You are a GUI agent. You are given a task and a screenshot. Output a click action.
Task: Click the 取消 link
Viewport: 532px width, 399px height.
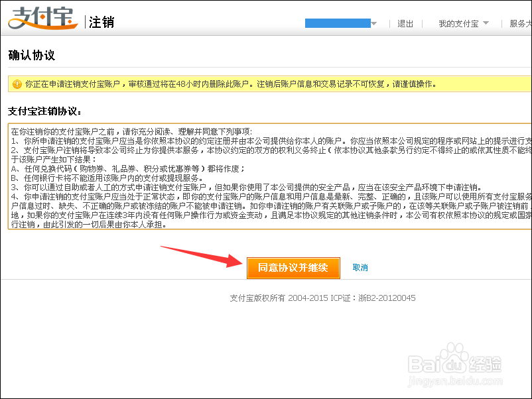click(360, 268)
